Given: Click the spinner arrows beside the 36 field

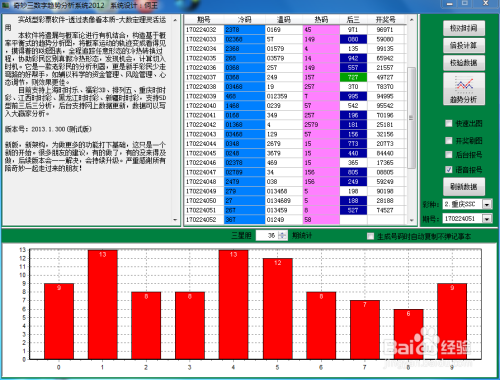Looking at the screenshot, I should coord(282,235).
